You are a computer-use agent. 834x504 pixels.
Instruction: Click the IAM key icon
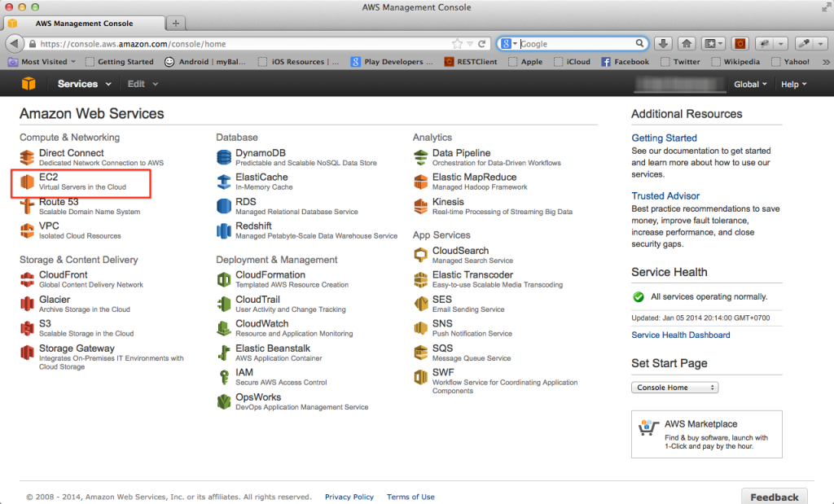224,378
